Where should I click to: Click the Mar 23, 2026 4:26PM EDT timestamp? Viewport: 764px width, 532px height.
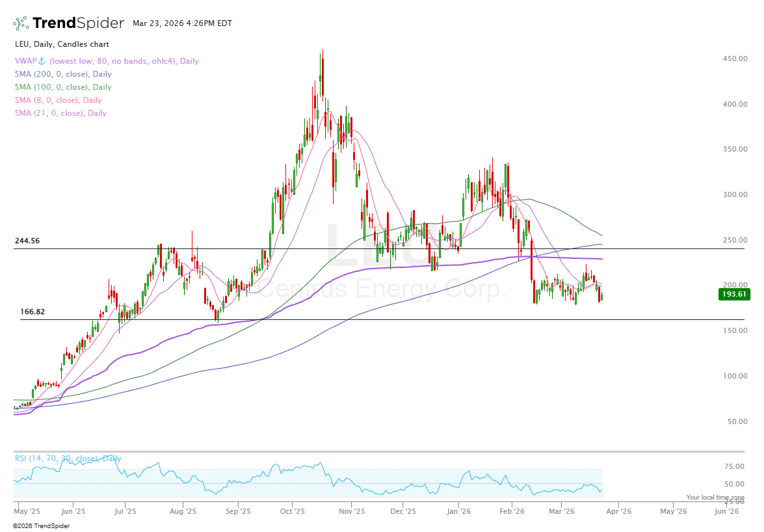[x=182, y=23]
